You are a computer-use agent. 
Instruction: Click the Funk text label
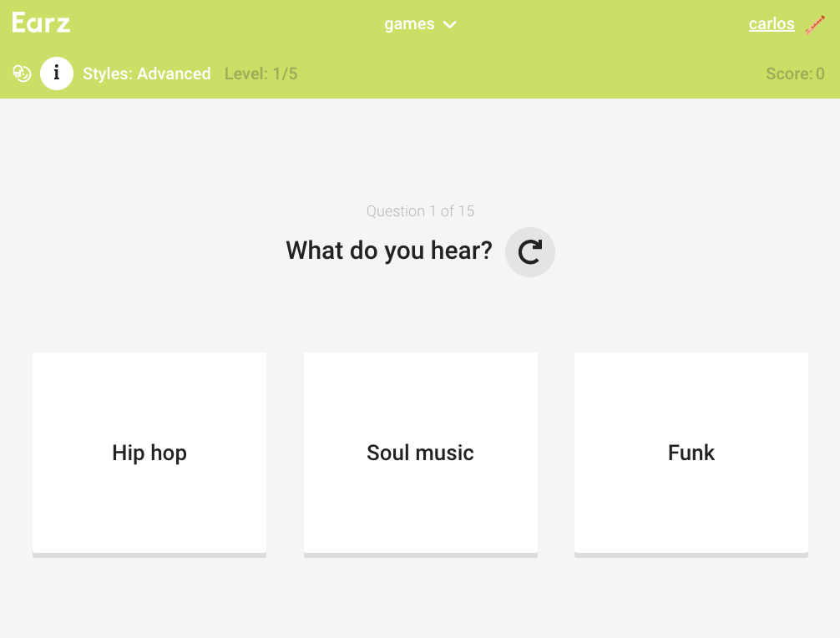pos(691,453)
